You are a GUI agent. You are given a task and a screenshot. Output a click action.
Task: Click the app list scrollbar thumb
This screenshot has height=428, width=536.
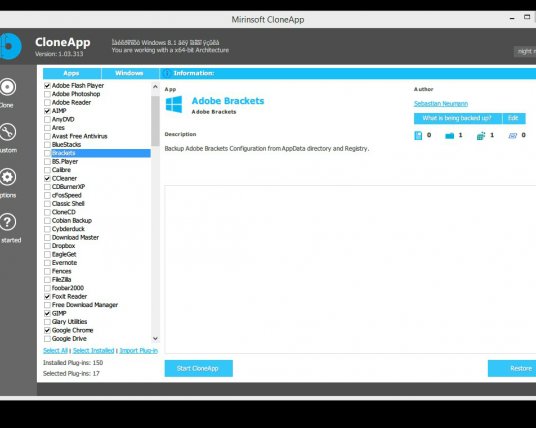pyautogui.click(x=155, y=121)
